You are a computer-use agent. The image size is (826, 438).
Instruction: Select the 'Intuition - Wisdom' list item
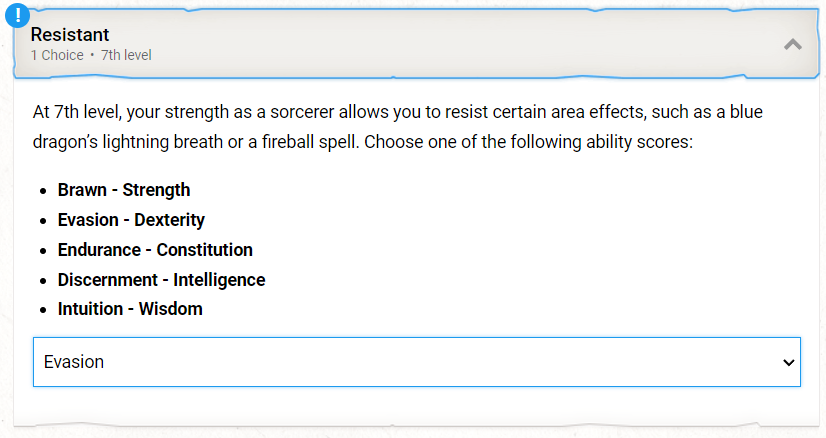pyautogui.click(x=130, y=309)
